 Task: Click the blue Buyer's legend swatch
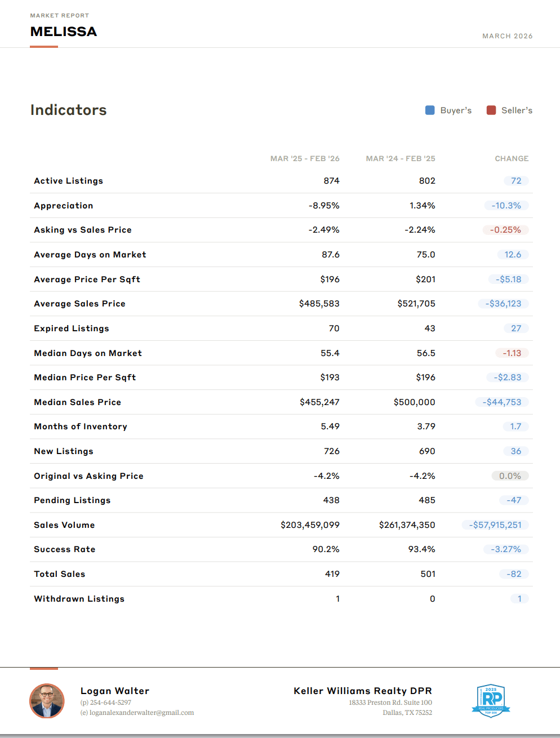(430, 110)
